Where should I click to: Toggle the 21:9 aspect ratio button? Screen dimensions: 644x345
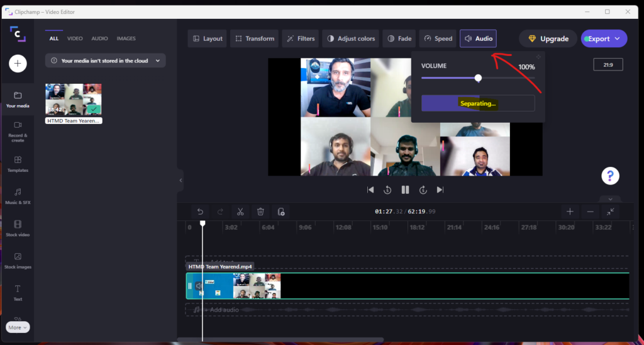(608, 64)
